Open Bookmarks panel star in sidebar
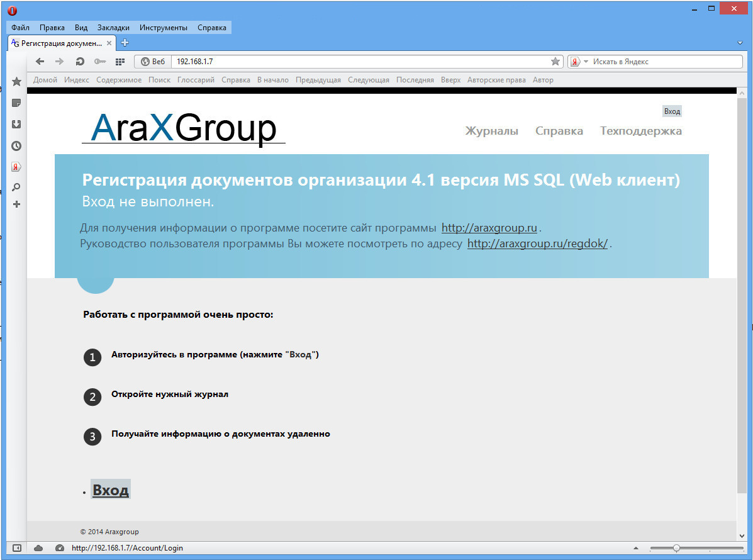This screenshot has height=560, width=753. pos(16,82)
